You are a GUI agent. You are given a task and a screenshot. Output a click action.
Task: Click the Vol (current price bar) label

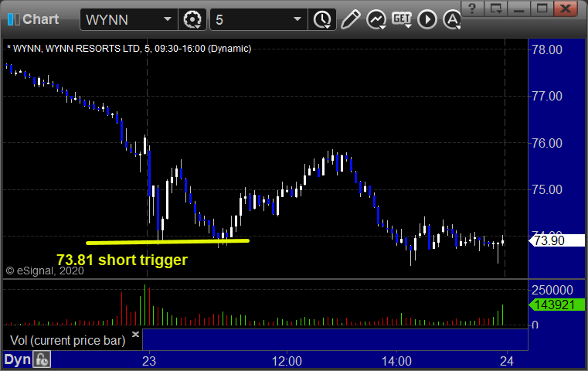pos(67,340)
